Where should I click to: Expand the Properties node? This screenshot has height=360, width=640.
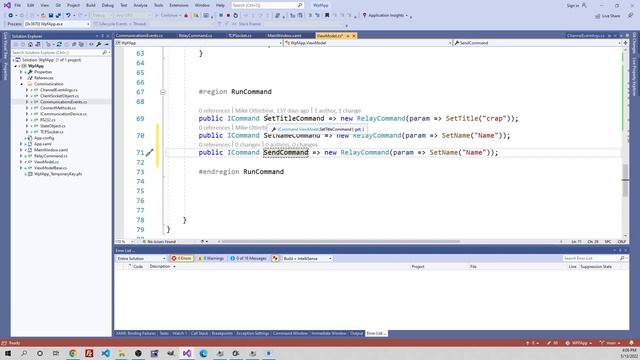pos(22,72)
